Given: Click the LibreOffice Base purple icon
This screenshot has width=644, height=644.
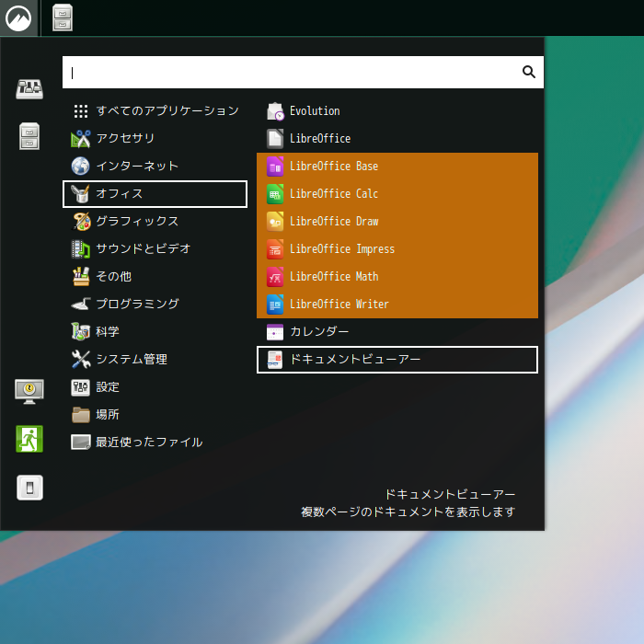Looking at the screenshot, I should (x=275, y=167).
